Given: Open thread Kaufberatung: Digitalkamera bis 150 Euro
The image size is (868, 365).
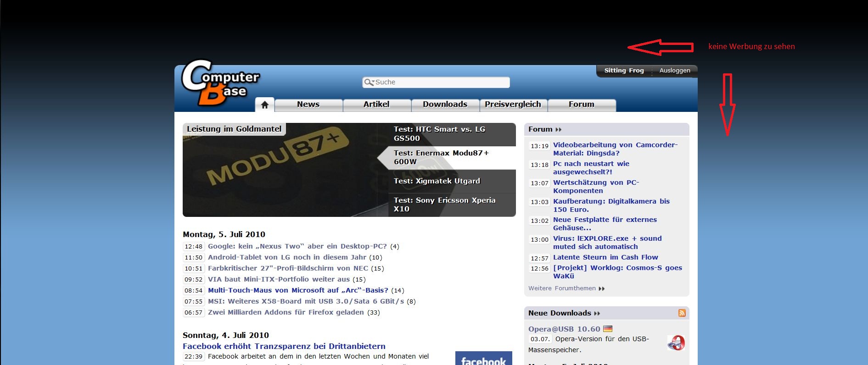Looking at the screenshot, I should pos(611,205).
